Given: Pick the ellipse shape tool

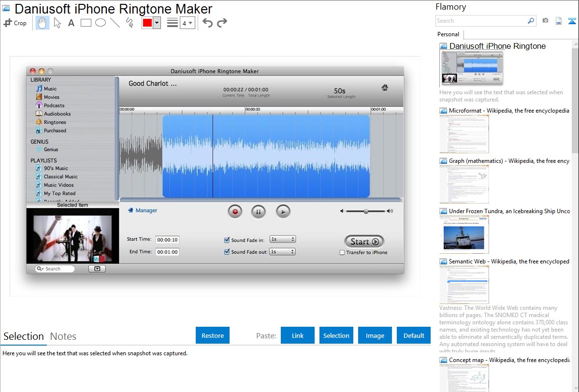Looking at the screenshot, I should [101, 23].
